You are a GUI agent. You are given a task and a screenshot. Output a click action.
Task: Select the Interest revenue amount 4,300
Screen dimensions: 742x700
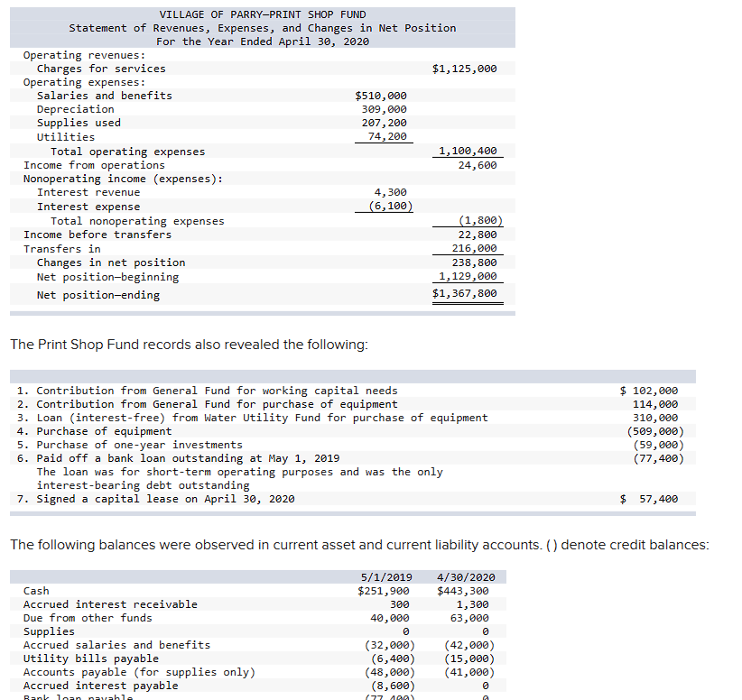[x=390, y=191]
